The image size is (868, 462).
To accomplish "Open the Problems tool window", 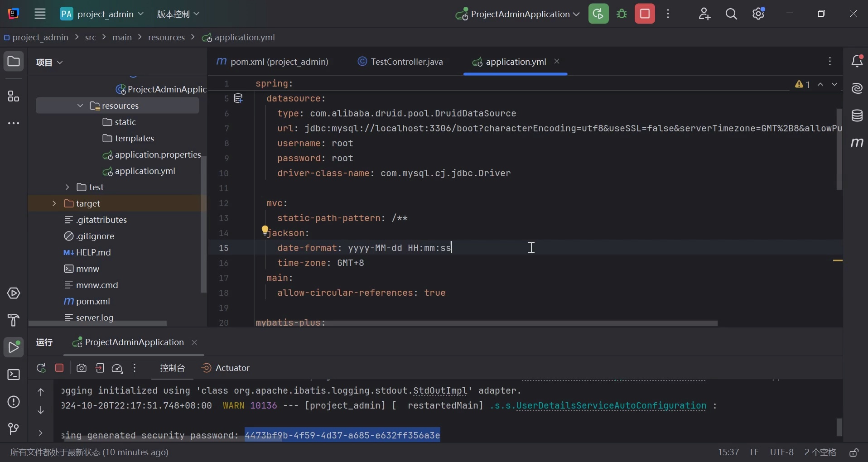I will [13, 402].
